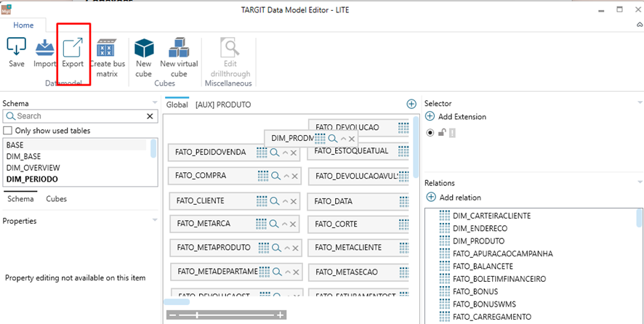The height and width of the screenshot is (324, 644).
Task: Collapse the DIM_PRODM floating table
Action: (x=343, y=139)
